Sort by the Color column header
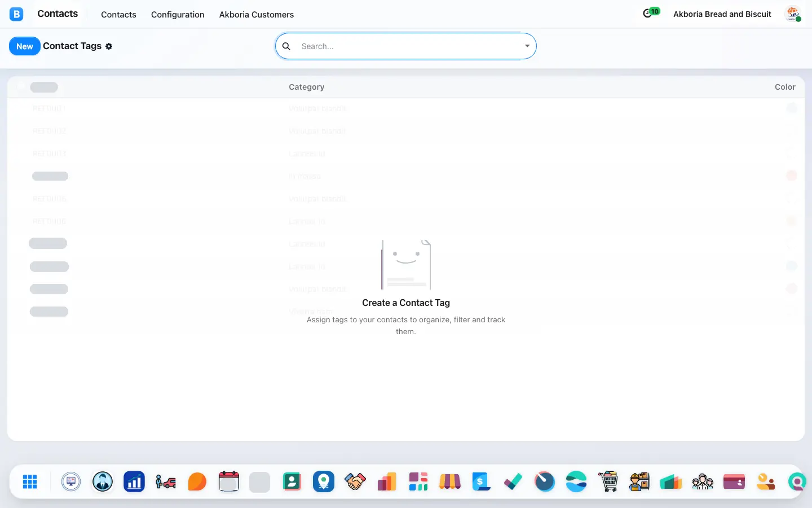Viewport: 812px width, 508px height. point(785,87)
